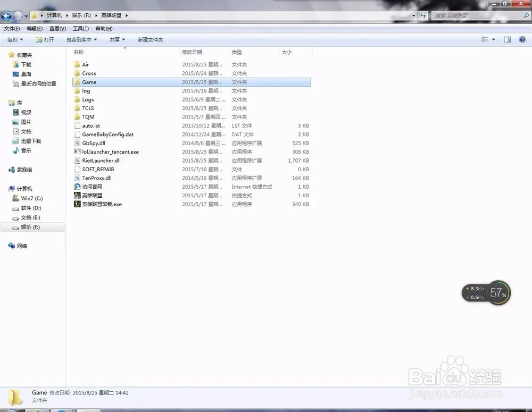The image size is (532, 412).
Task: Select the TenProxy.dll icon
Action: [77, 178]
